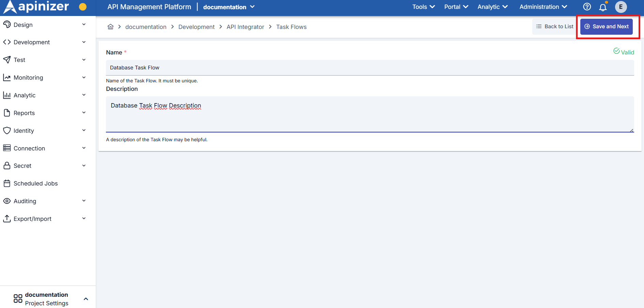Click the Save and Next button
Screen dimensions: 644x308
[x=606, y=26]
